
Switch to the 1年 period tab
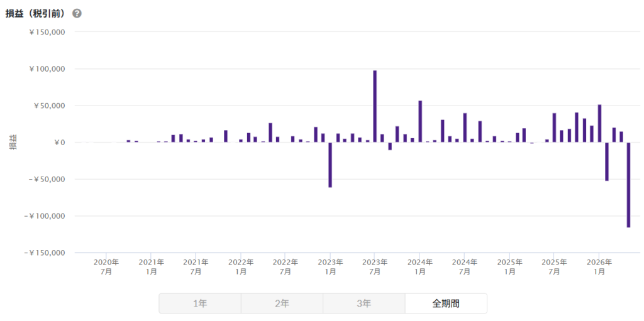tap(200, 304)
